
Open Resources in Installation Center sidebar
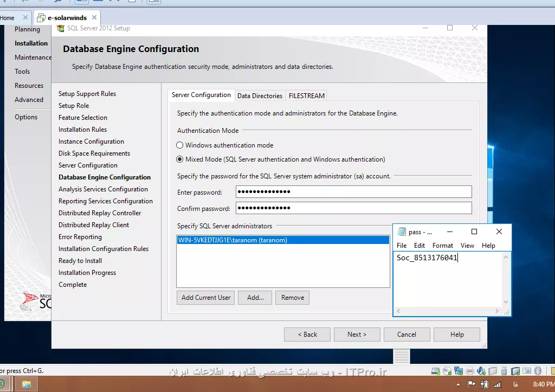coord(29,86)
